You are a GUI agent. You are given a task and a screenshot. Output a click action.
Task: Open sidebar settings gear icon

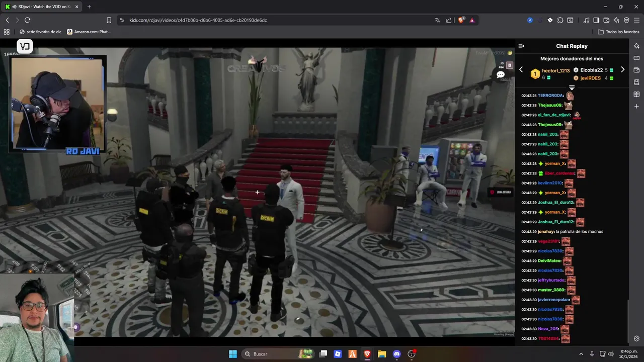coord(636,338)
